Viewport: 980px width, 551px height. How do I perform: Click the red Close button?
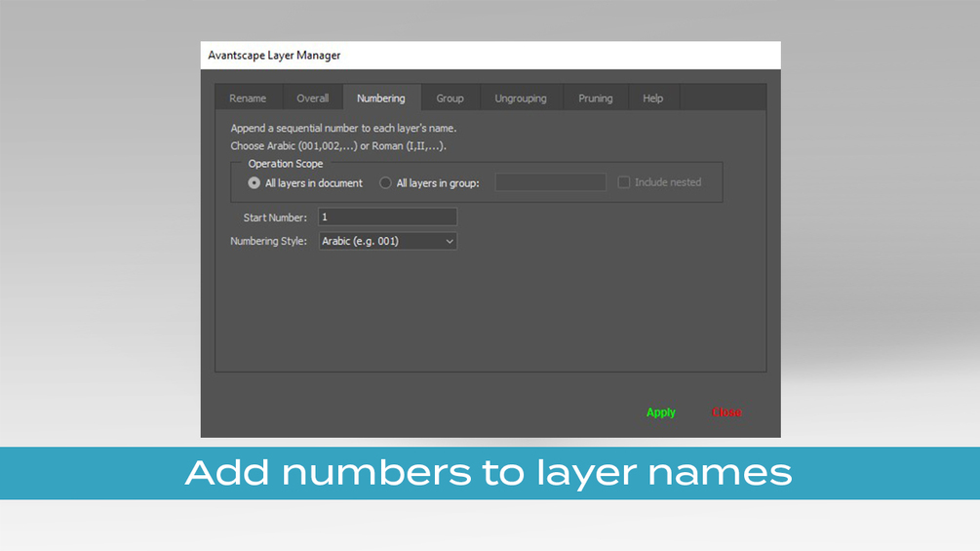726,413
